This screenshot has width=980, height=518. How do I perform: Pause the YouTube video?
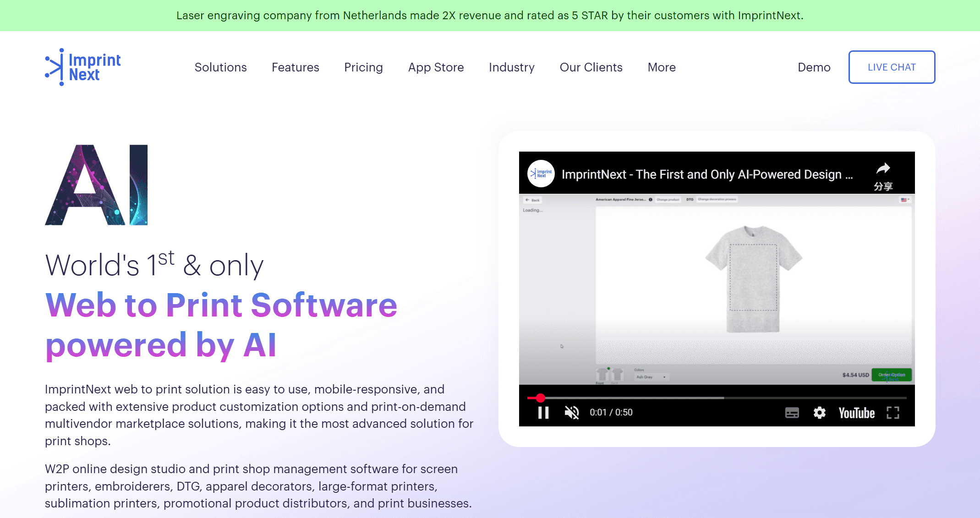543,413
